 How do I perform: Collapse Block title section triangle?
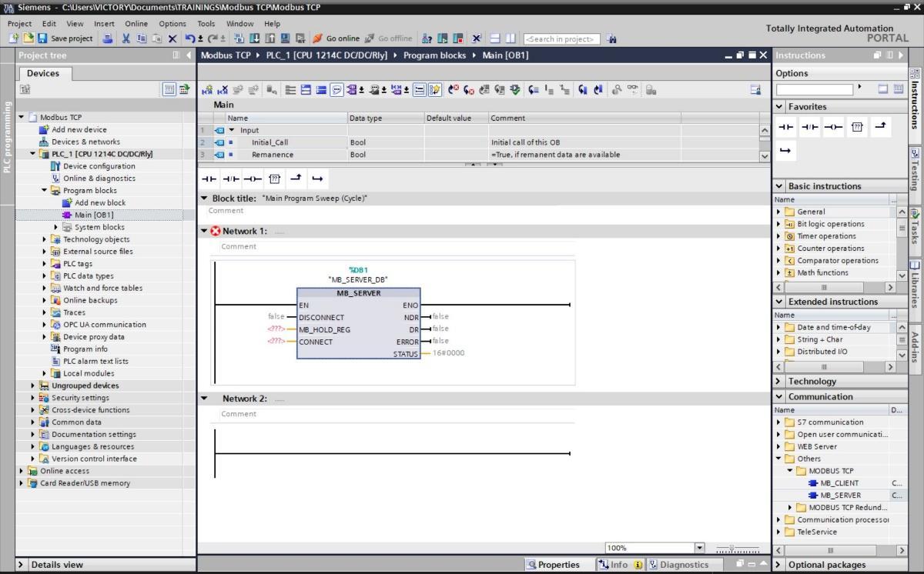pyautogui.click(x=204, y=199)
